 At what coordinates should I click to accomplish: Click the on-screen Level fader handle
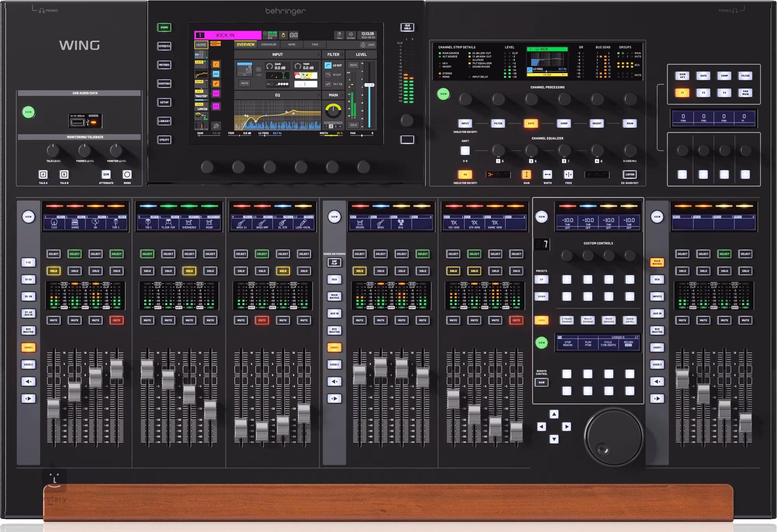(369, 85)
